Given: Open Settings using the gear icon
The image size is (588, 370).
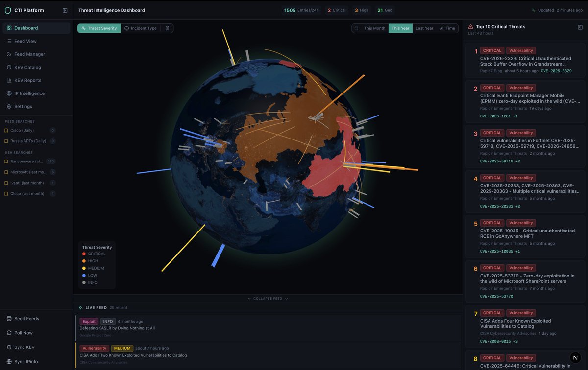Looking at the screenshot, I should coord(9,106).
